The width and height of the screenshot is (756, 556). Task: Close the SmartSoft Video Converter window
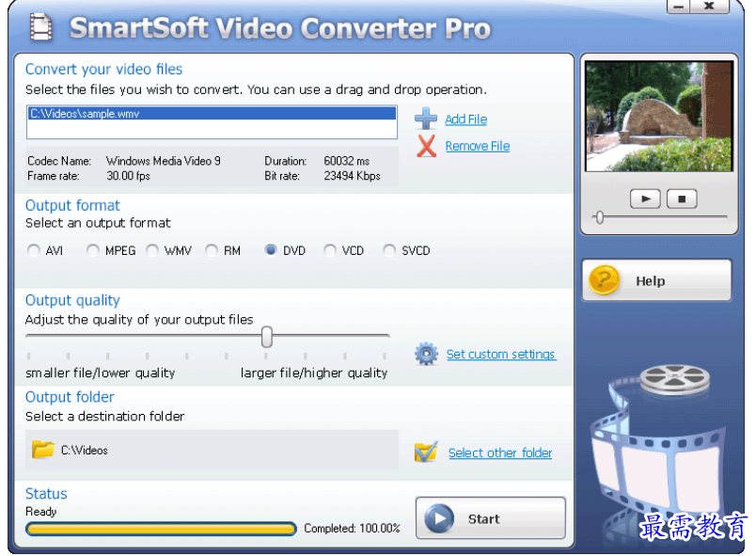coord(710,7)
